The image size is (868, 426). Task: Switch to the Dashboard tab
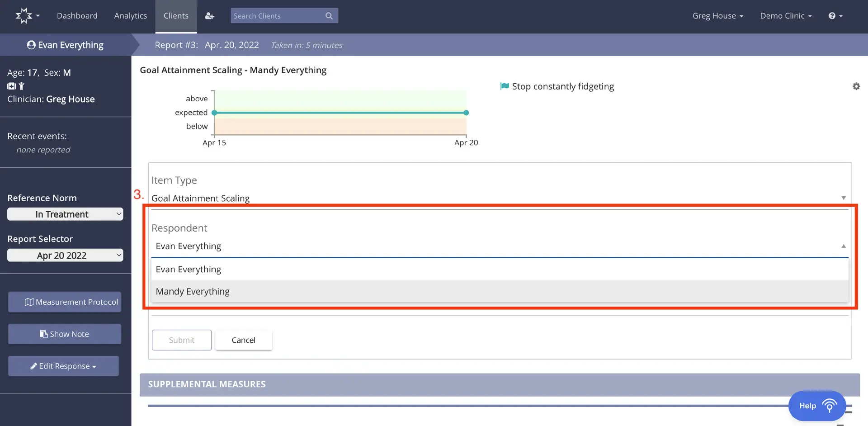pos(77,15)
